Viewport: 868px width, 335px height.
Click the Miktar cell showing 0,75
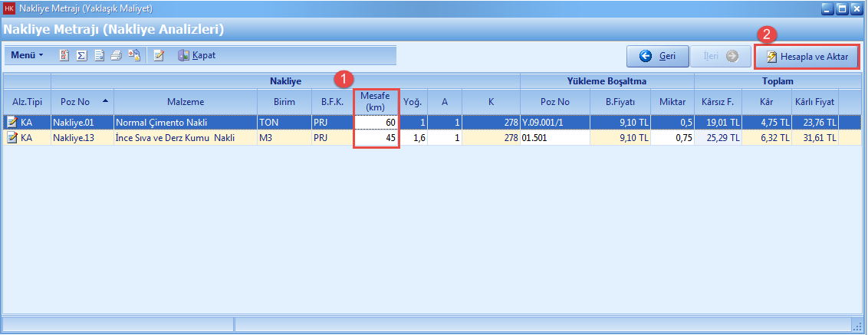point(672,138)
